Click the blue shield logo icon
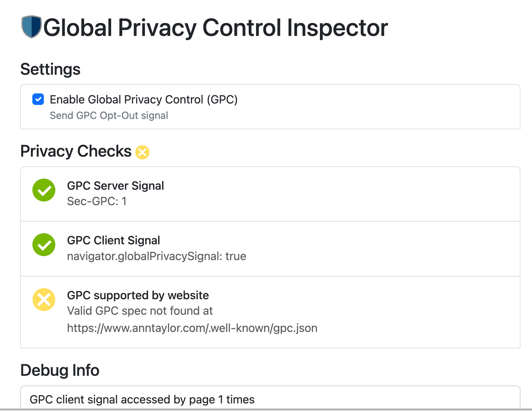532x411 pixels. click(31, 27)
